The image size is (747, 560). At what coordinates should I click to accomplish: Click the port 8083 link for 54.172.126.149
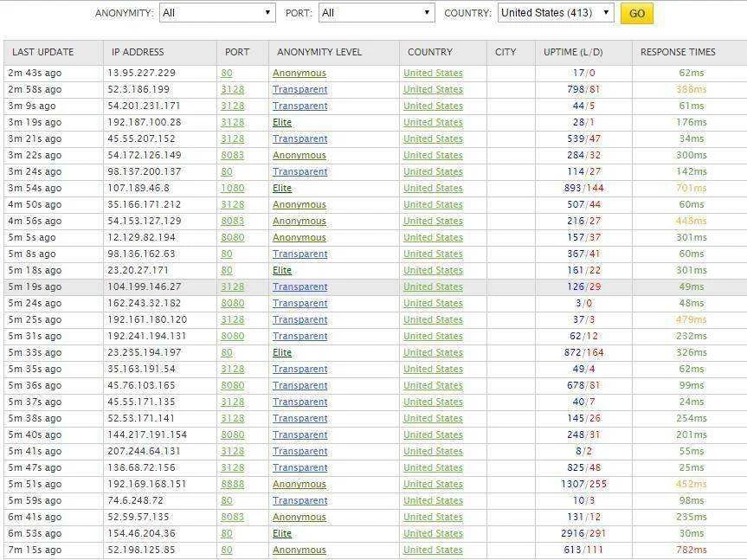(x=233, y=155)
